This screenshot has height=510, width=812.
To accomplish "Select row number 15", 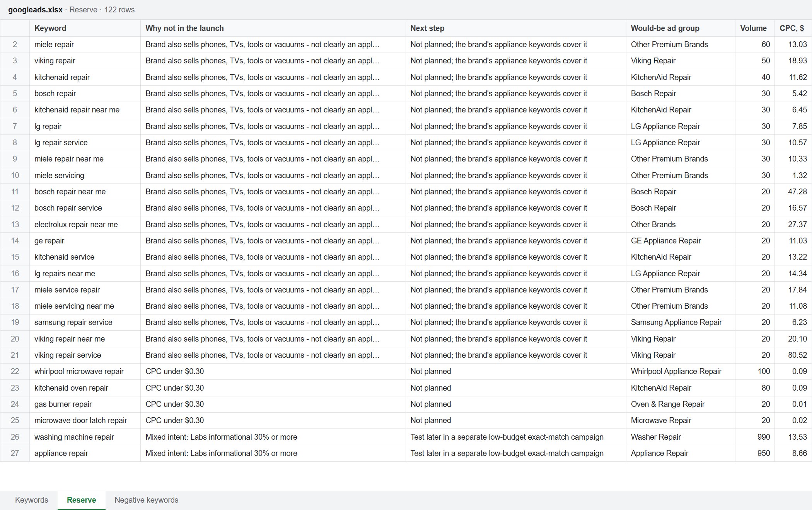I will click(x=15, y=257).
